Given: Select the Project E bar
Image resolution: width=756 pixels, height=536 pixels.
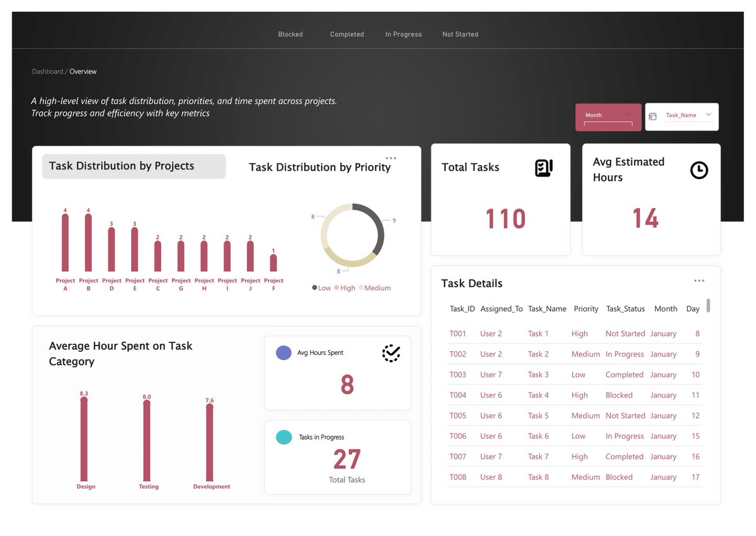Looking at the screenshot, I should tap(135, 250).
